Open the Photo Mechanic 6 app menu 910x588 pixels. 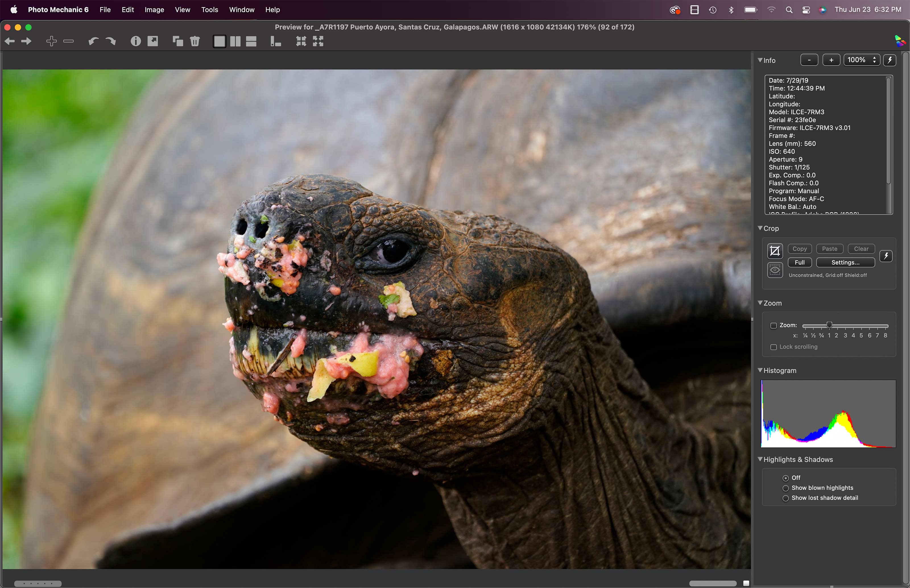pos(58,10)
